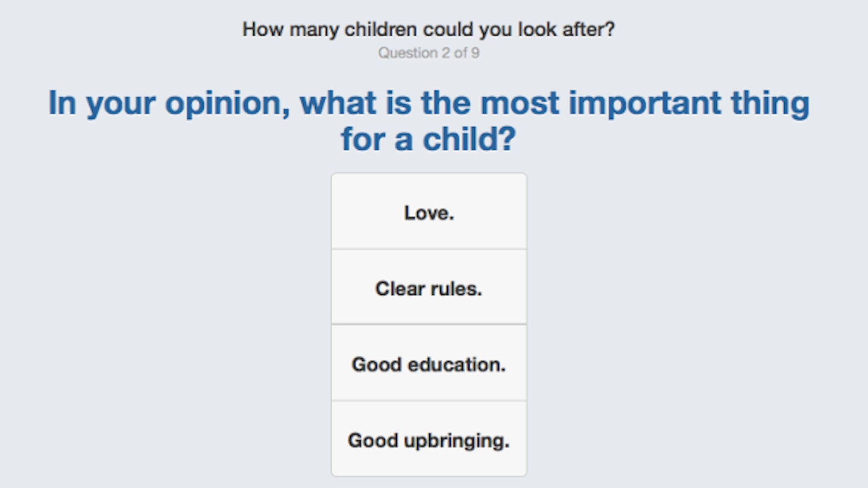Click the "Question 2 of 9" progress text
868x488 pixels.
tap(429, 53)
